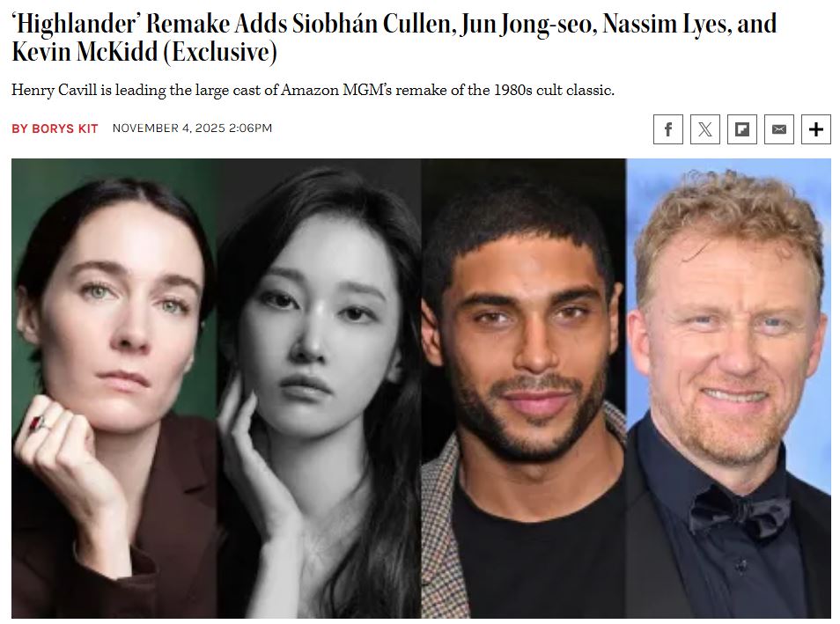Click the 'Highlander' Remake article headline

[394, 38]
